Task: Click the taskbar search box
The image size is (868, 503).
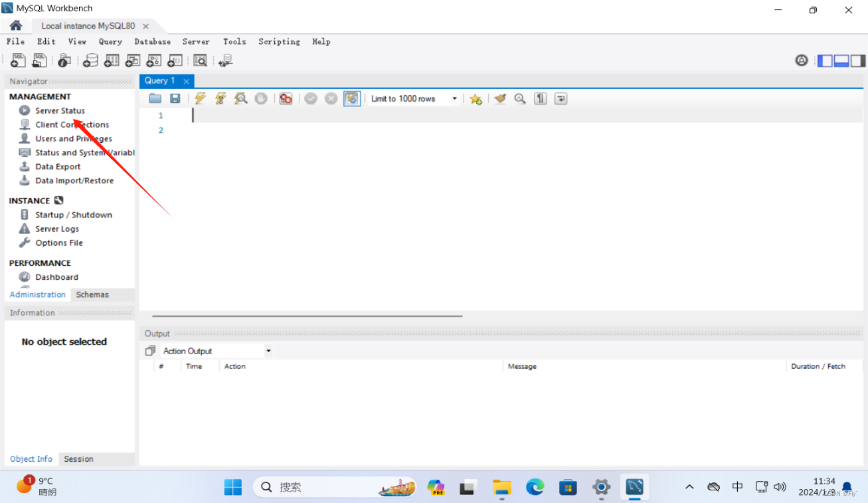Action: (334, 487)
